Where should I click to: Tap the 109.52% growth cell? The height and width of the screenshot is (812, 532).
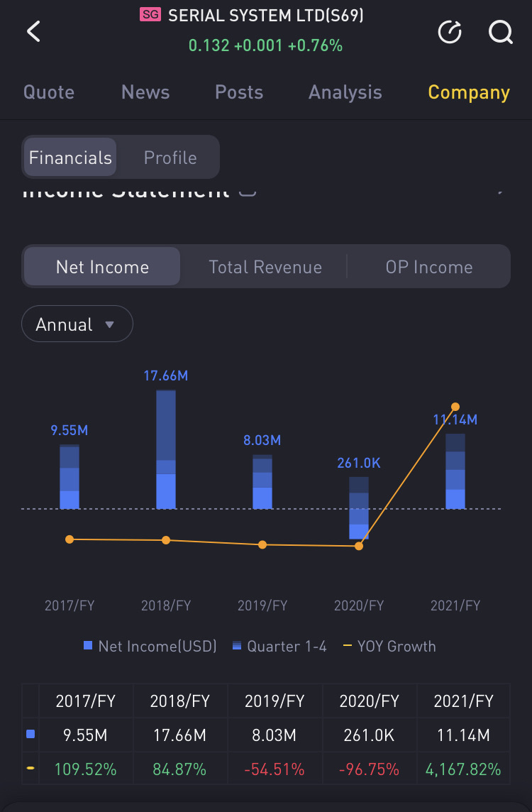(x=86, y=769)
